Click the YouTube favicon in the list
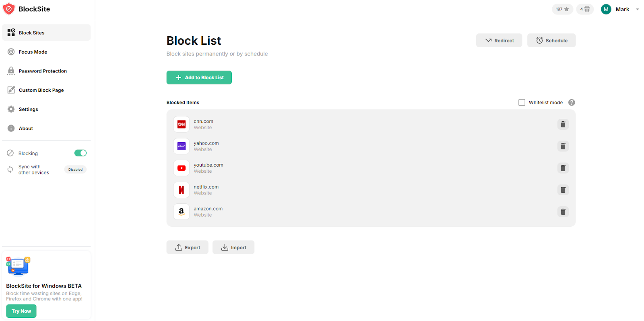Screen dimensions: 644x321 [182, 168]
